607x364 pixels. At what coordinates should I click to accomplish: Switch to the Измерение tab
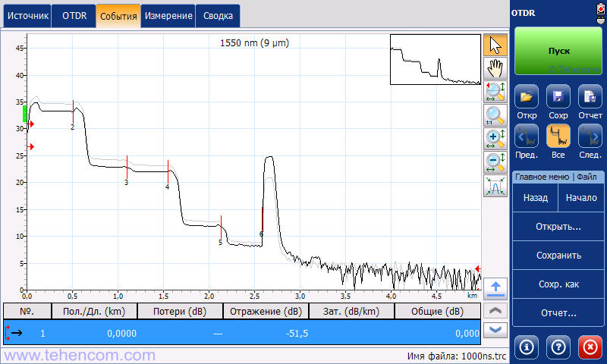168,16
